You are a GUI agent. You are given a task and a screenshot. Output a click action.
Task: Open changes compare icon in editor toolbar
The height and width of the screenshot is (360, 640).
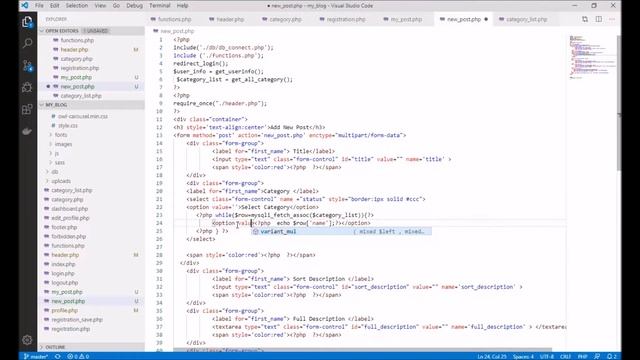tap(585, 19)
